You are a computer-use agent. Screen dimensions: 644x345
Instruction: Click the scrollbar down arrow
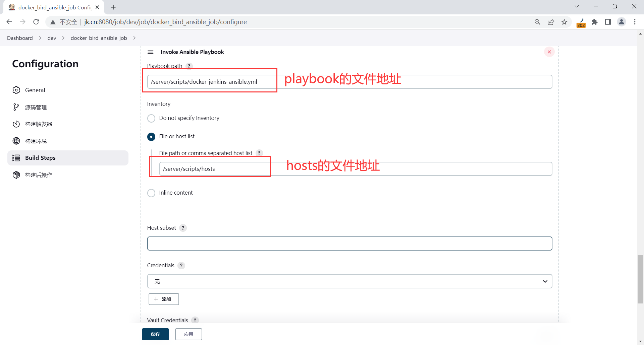640,342
